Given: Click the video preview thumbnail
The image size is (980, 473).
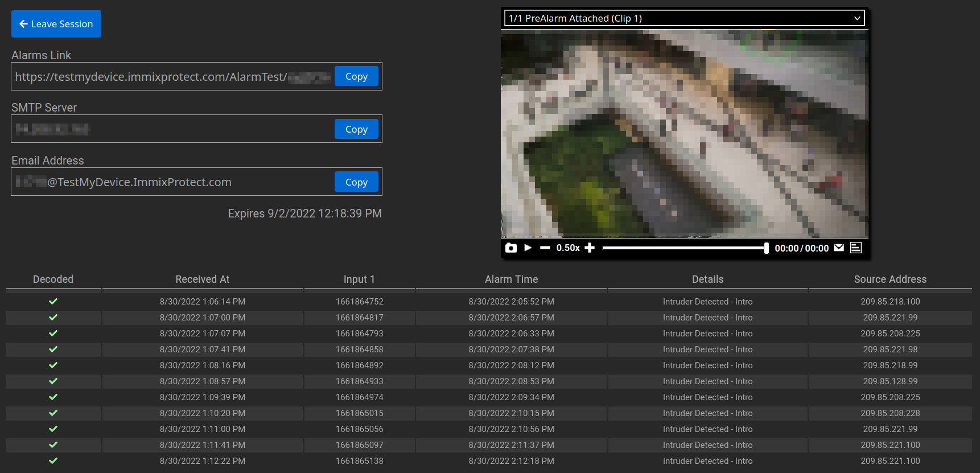Looking at the screenshot, I should coord(684,134).
